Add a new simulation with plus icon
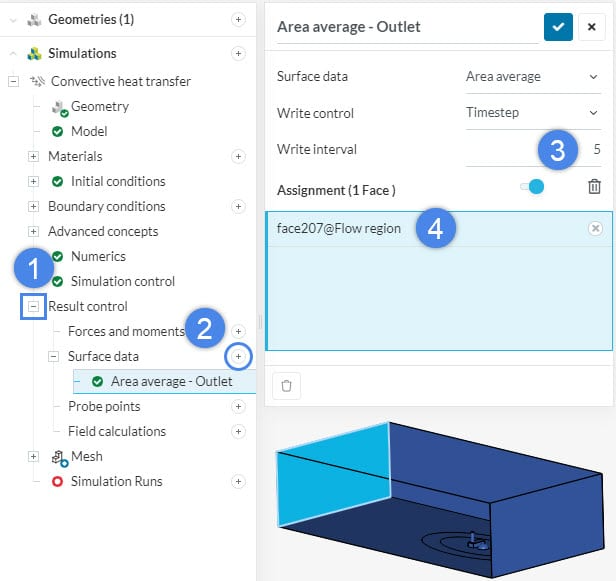Viewport: 616px width, 581px height. point(238,53)
